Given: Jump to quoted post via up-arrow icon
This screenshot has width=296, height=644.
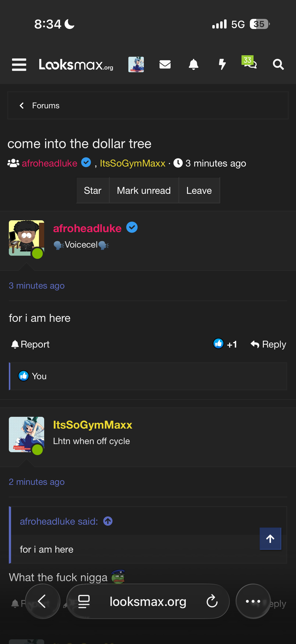Looking at the screenshot, I should (108, 521).
